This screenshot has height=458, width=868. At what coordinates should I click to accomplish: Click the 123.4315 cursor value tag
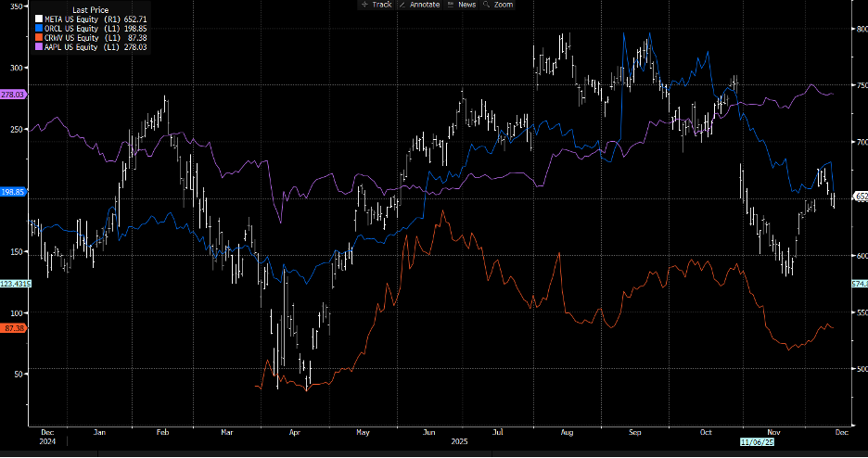16,284
